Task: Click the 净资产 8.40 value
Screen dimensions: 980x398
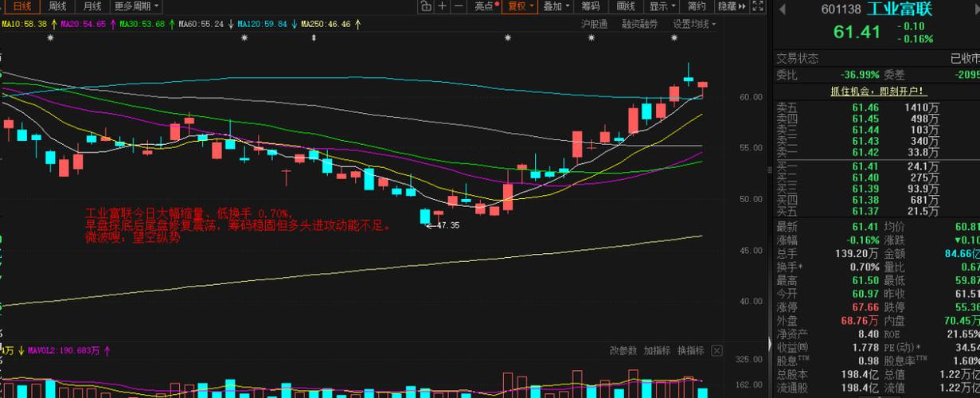Action: tap(869, 334)
